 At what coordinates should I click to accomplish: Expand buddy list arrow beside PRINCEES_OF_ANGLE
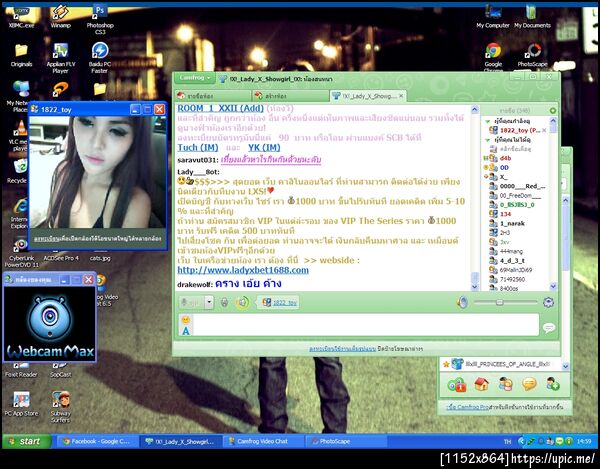pos(566,365)
